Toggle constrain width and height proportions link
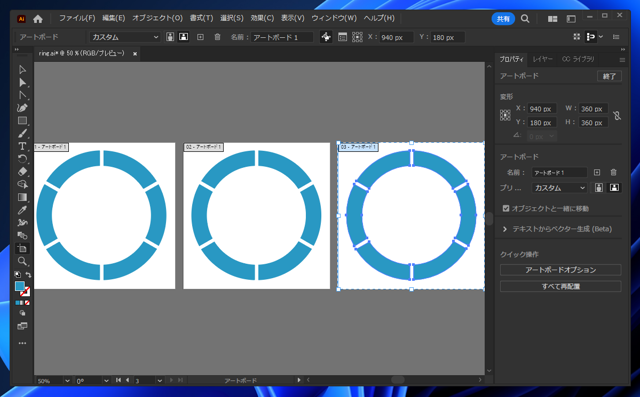The height and width of the screenshot is (397, 640). tap(617, 115)
